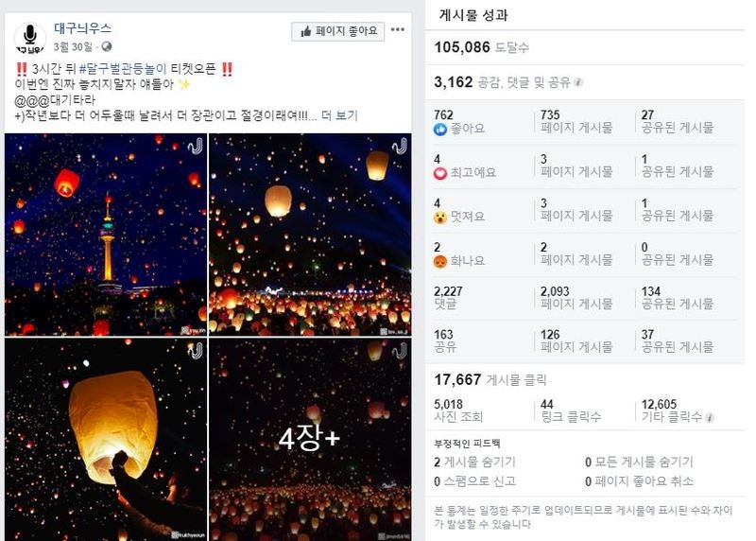
Task: Open the top-right floating lanterns photo
Action: coord(310,235)
